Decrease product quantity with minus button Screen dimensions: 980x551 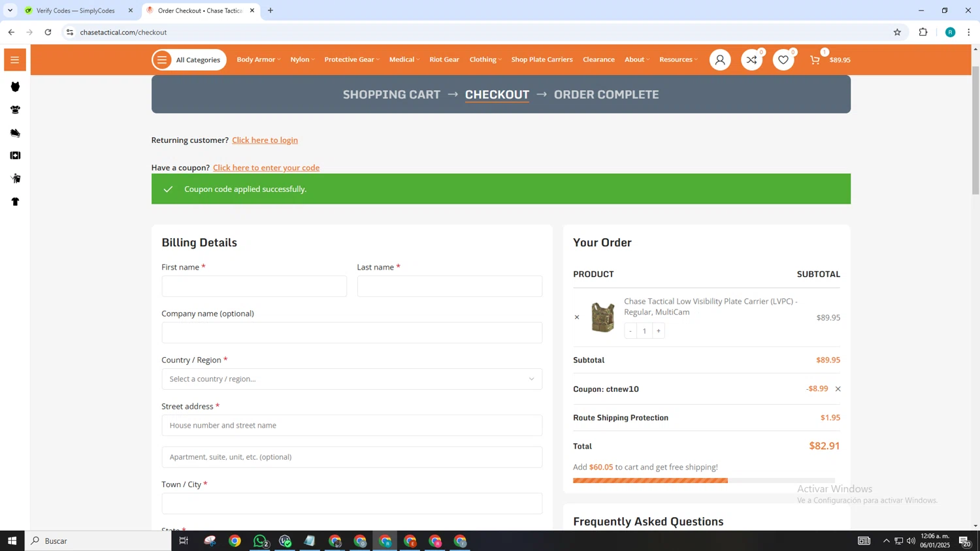(630, 331)
